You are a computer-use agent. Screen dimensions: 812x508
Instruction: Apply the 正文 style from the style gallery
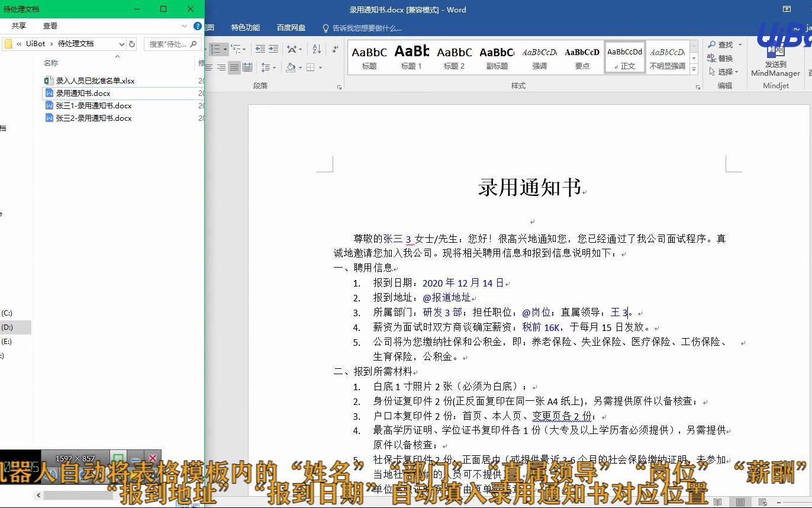626,56
